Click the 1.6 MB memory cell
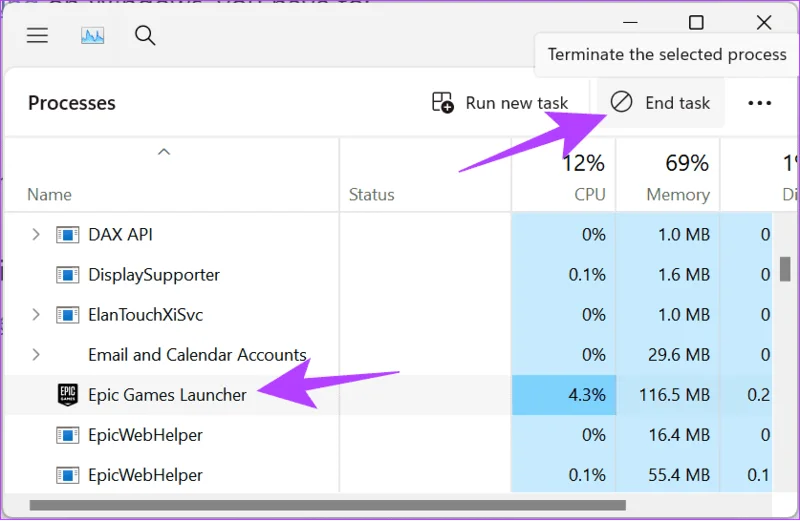The width and height of the screenshot is (800, 521). pyautogui.click(x=668, y=275)
